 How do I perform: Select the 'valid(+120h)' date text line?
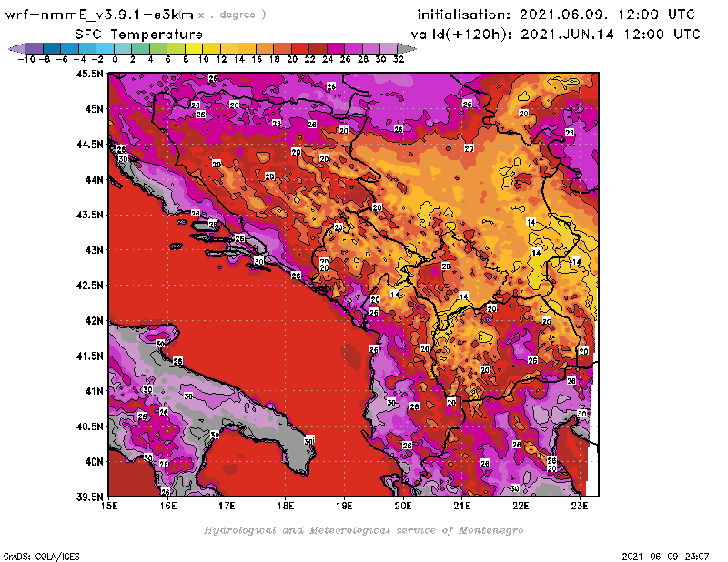[555, 35]
